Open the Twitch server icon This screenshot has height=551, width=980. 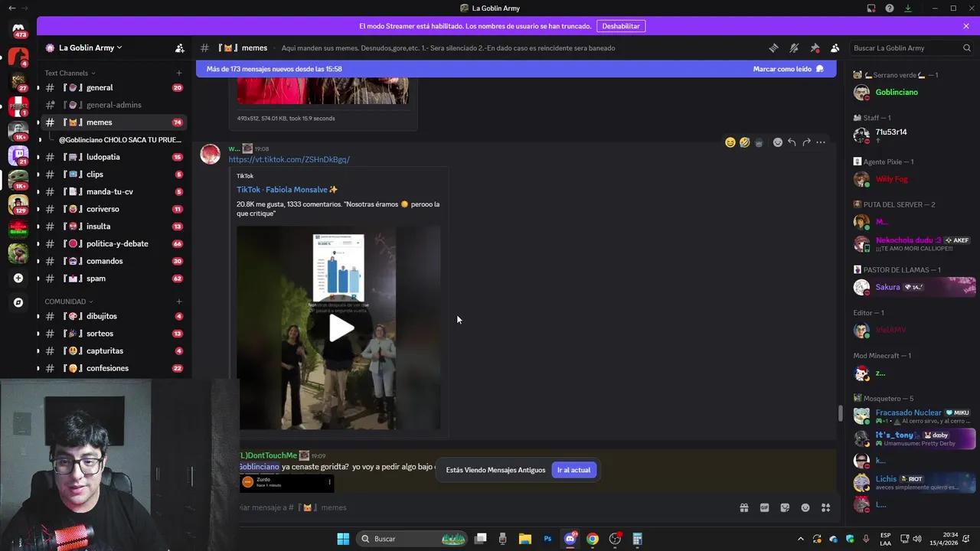[x=18, y=155]
